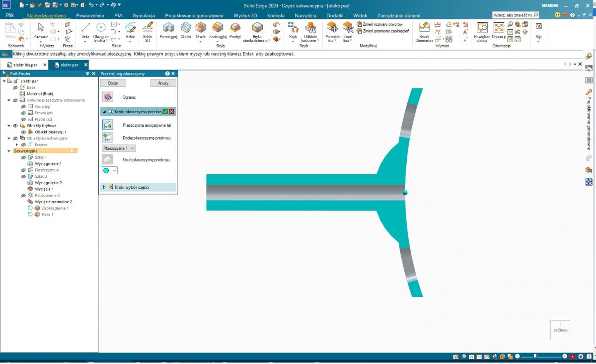This screenshot has width=596, height=364.
Task: Accept the step with green checkmark
Action: (x=165, y=112)
